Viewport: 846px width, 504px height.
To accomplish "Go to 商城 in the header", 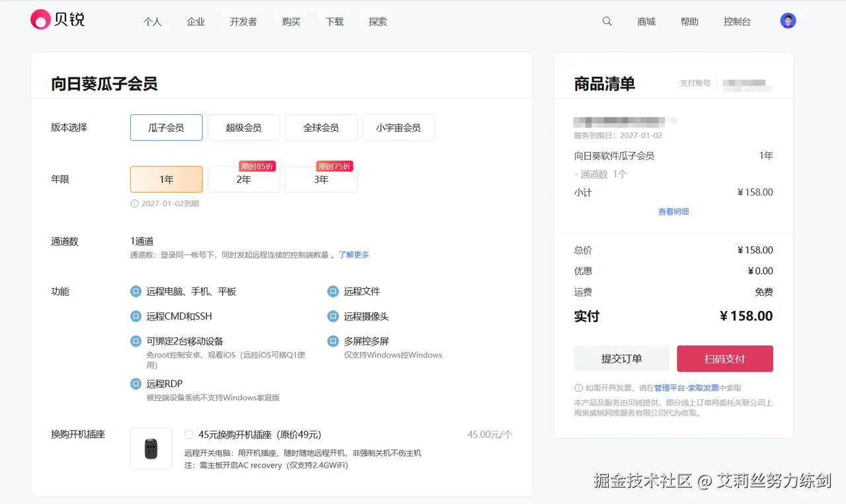I will pyautogui.click(x=646, y=22).
